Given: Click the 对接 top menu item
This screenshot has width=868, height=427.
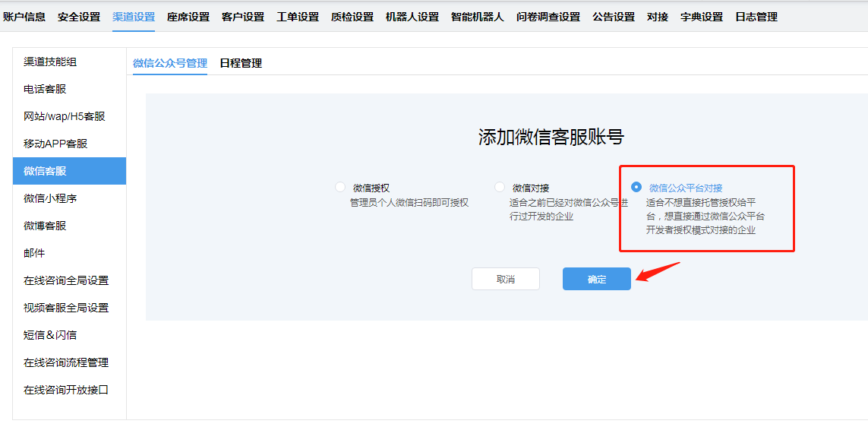Looking at the screenshot, I should (658, 17).
